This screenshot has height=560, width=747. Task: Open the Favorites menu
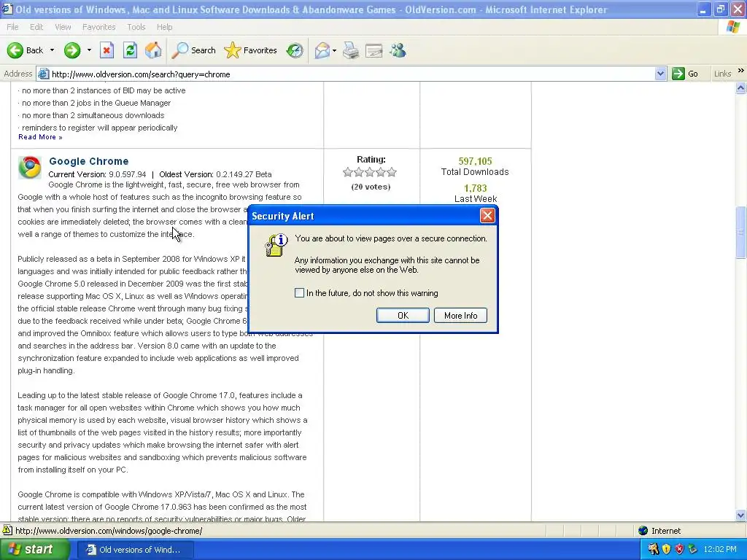pos(98,27)
